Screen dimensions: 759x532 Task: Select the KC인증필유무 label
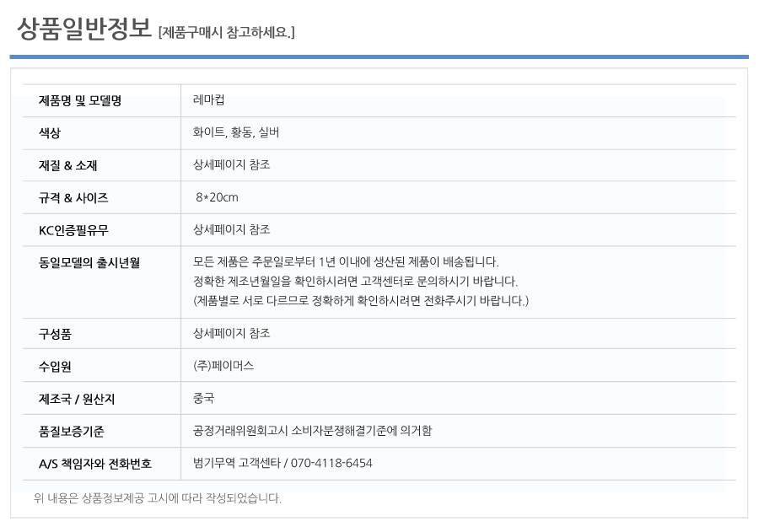tap(73, 230)
